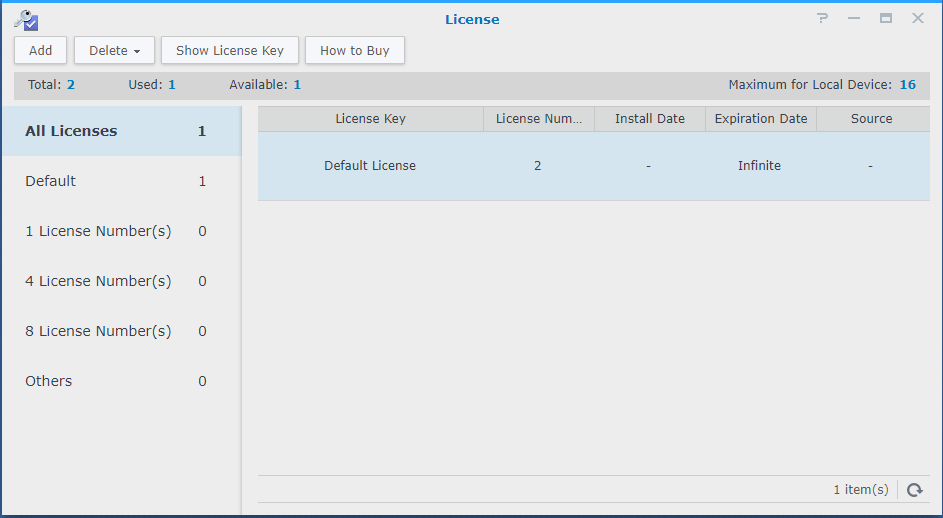This screenshot has height=518, width=943.
Task: Select the Others category
Action: tap(121, 381)
